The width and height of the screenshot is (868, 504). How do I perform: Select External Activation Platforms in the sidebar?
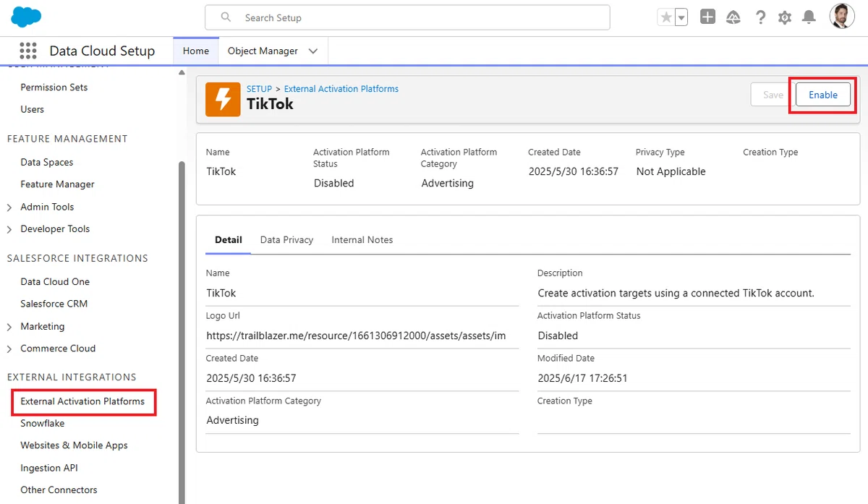coord(82,401)
